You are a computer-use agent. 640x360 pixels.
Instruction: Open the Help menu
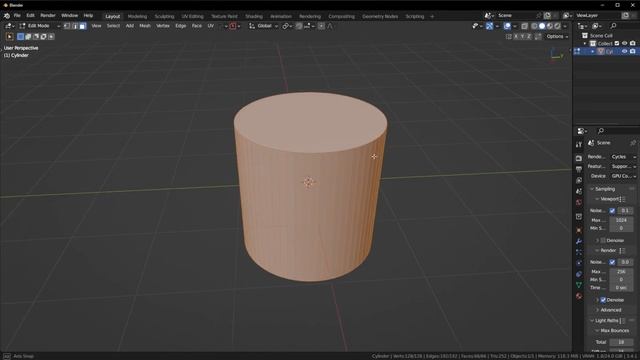pos(88,16)
